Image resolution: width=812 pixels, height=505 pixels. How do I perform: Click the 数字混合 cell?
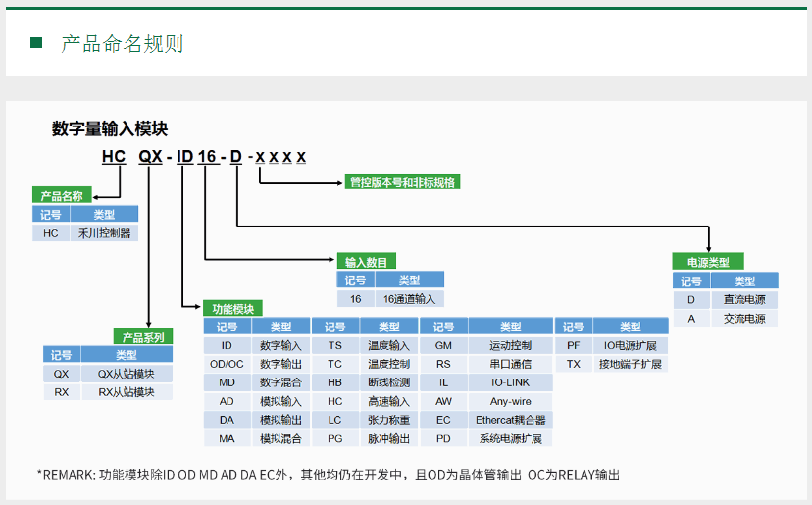(280, 382)
